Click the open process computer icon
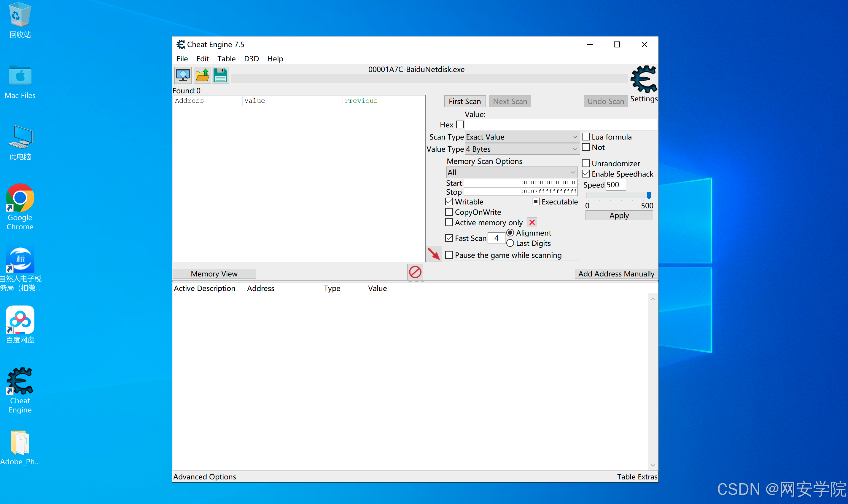This screenshot has height=504, width=848. (183, 75)
